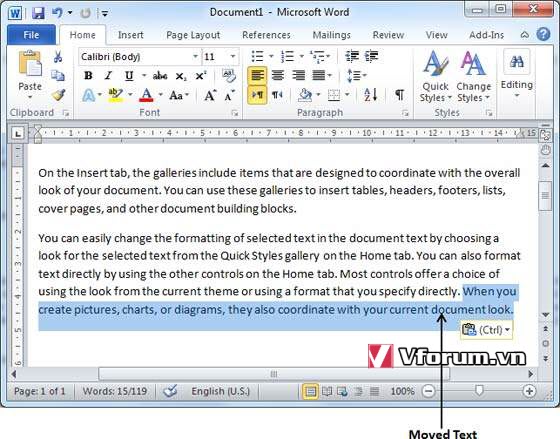Toggle Italic formatting
The image size is (560, 439).
point(108,75)
